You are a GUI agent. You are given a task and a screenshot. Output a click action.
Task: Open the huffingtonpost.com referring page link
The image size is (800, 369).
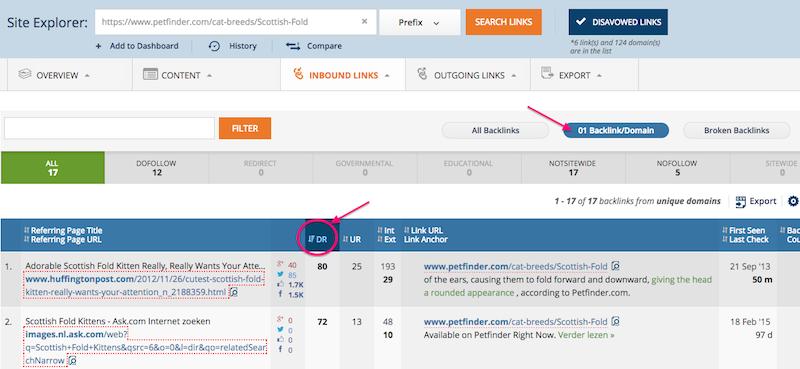point(145,286)
